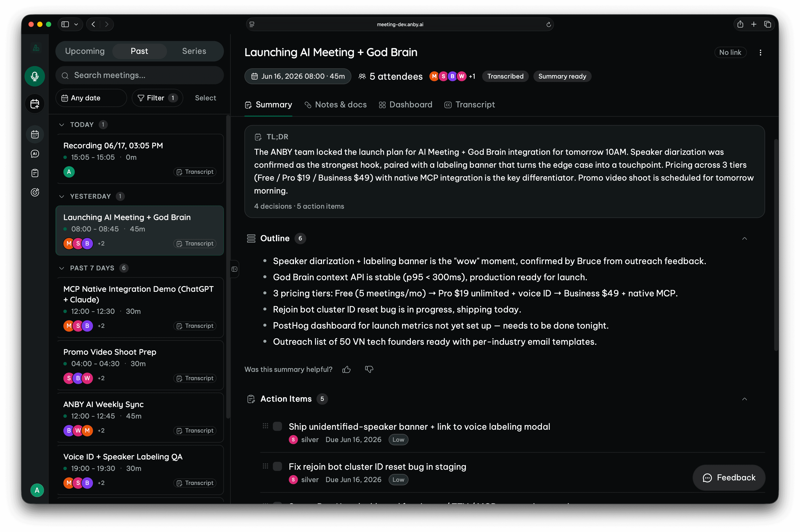Collapse the Outline section chevron
This screenshot has width=800, height=532.
click(x=744, y=239)
